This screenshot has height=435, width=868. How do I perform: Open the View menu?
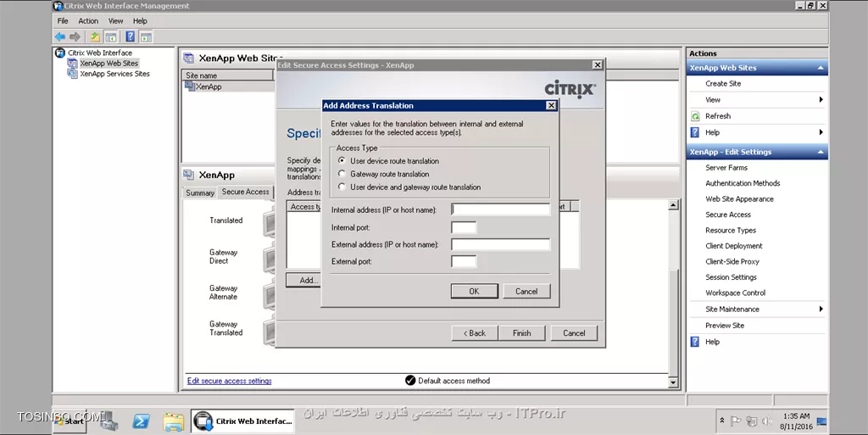point(115,21)
